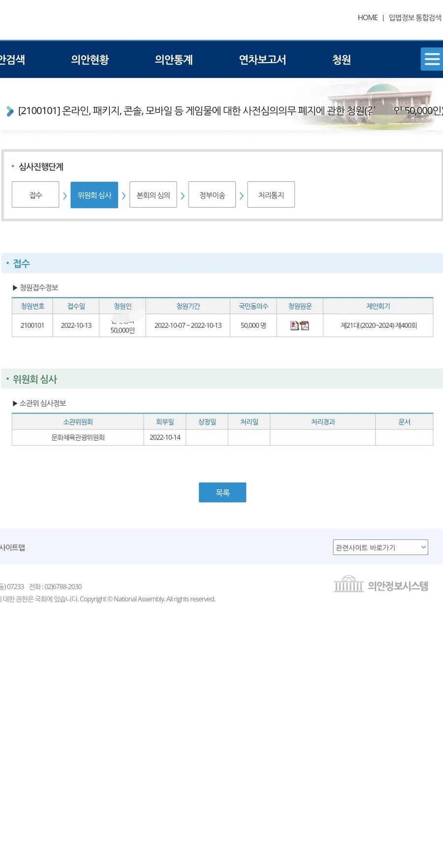Download the petition original as HWP file
This screenshot has height=868, width=443.
(x=294, y=325)
